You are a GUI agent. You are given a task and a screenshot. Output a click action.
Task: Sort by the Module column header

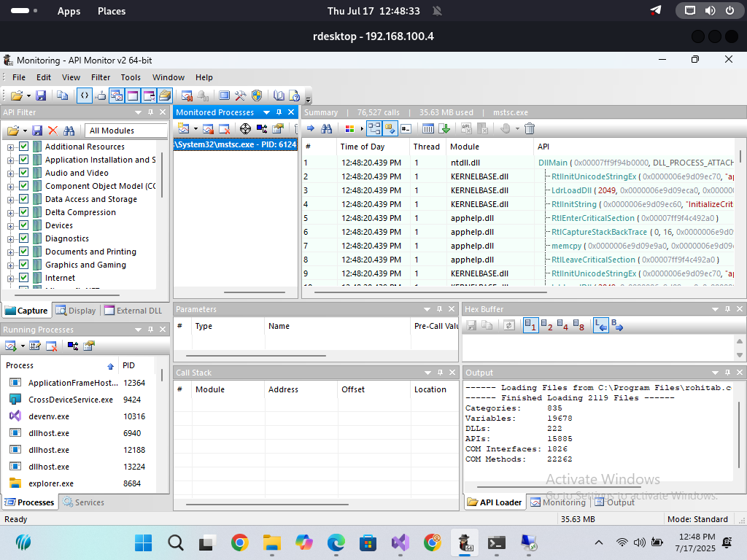click(x=465, y=147)
